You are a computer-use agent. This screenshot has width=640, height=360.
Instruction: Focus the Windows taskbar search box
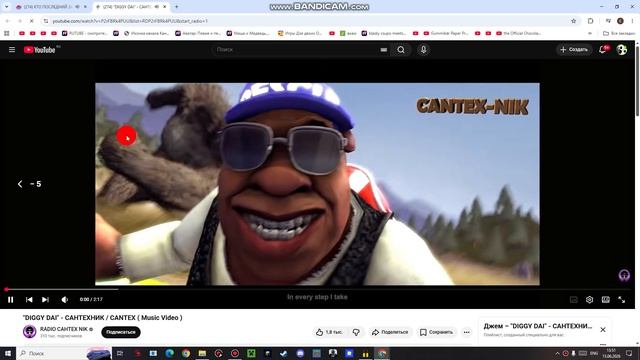click(63, 353)
